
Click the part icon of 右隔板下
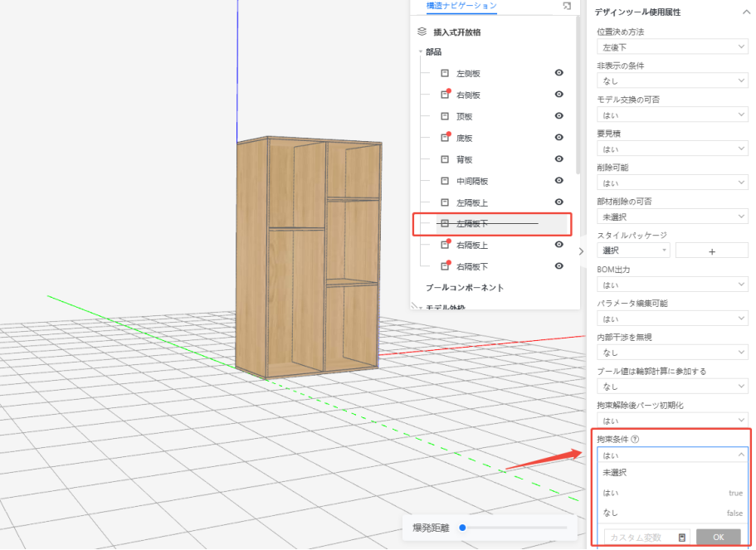(445, 266)
